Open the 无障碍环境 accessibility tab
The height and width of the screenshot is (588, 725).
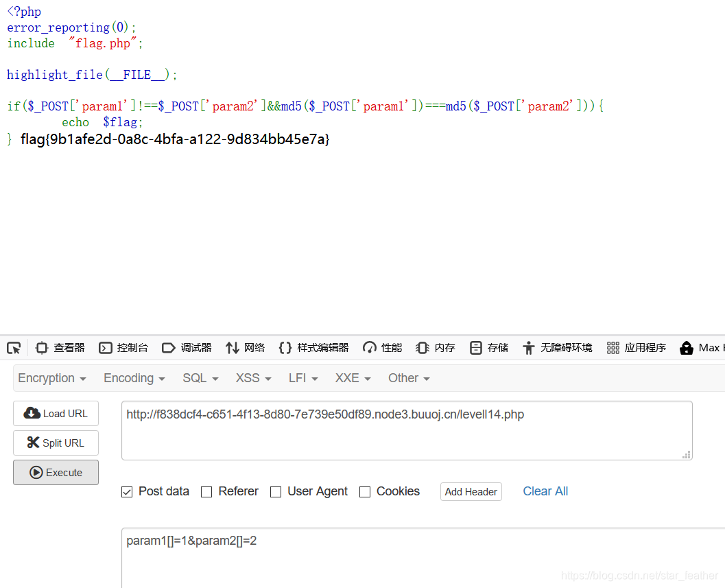click(557, 348)
